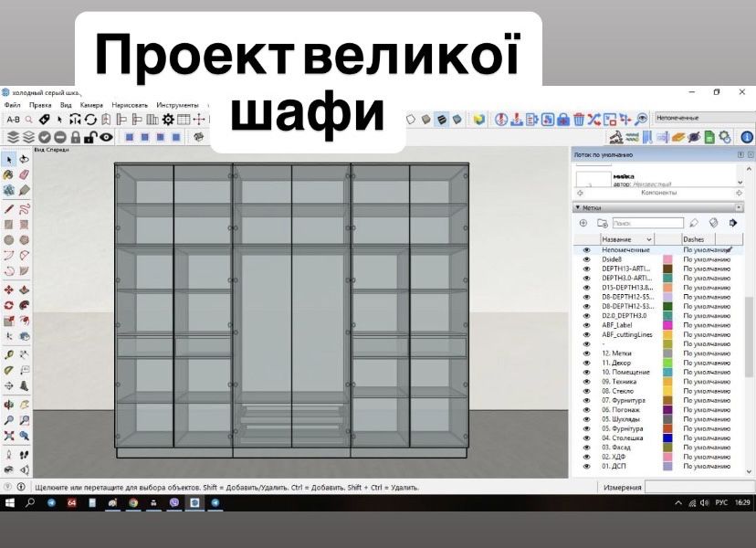
Task: Expand the components list down arrow
Action: (740, 183)
